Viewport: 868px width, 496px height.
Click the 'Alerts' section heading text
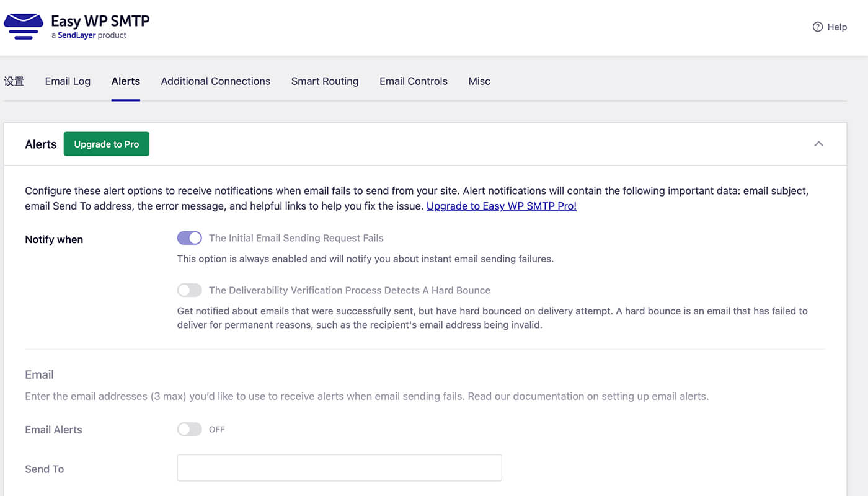point(41,144)
